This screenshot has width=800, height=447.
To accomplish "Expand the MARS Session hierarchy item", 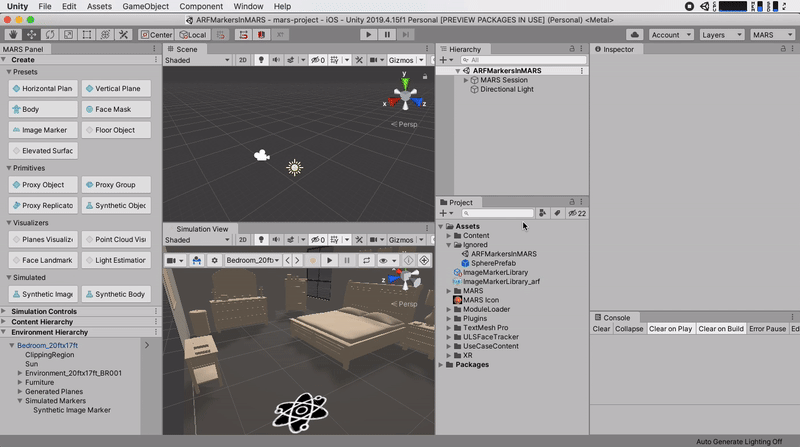I will pos(465,80).
